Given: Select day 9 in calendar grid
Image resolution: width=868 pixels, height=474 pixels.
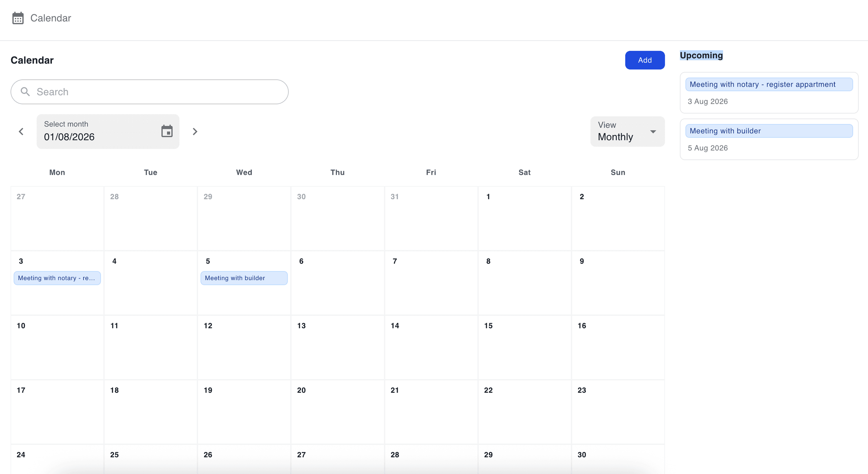Looking at the screenshot, I should click(x=618, y=283).
